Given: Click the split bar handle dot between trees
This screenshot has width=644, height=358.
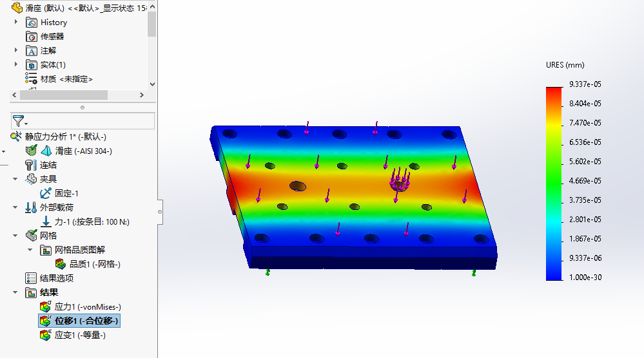Looking at the screenshot, I should (x=83, y=108).
